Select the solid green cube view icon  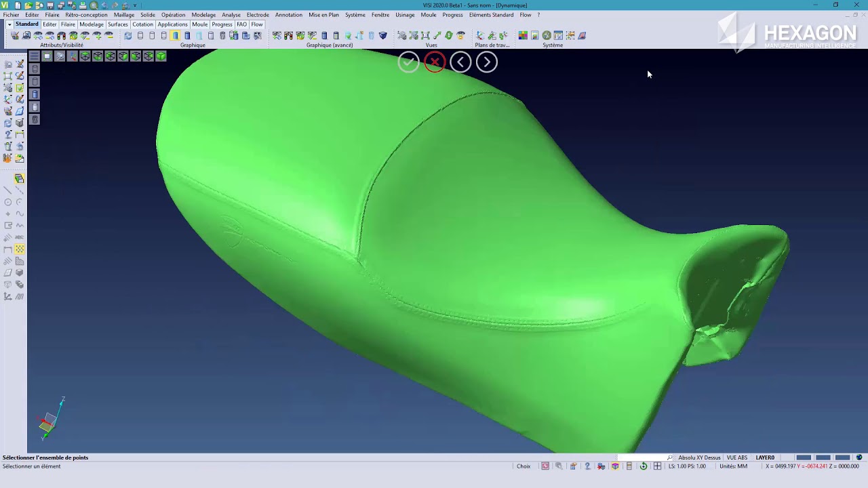pyautogui.click(x=161, y=56)
